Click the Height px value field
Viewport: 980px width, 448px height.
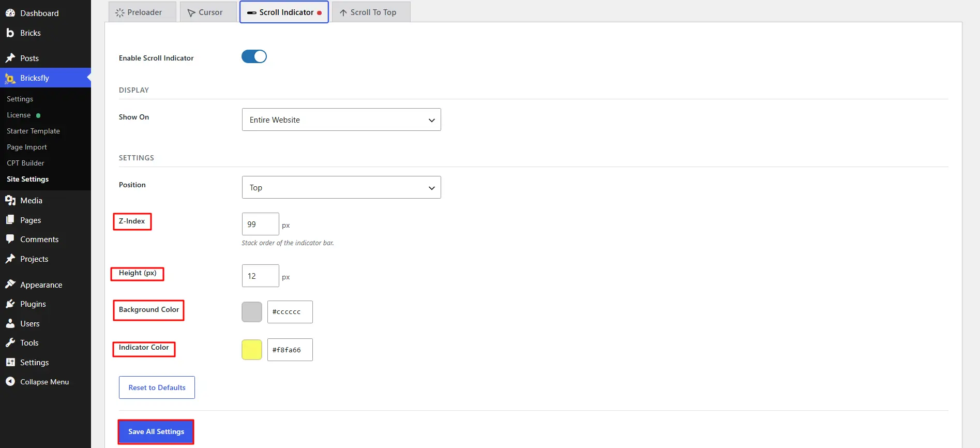click(x=260, y=276)
